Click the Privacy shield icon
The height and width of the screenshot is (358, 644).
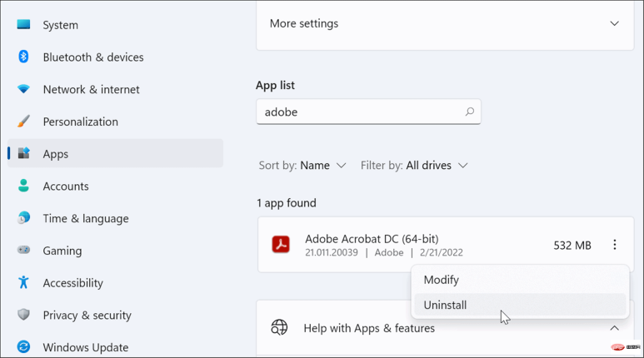[23, 315]
